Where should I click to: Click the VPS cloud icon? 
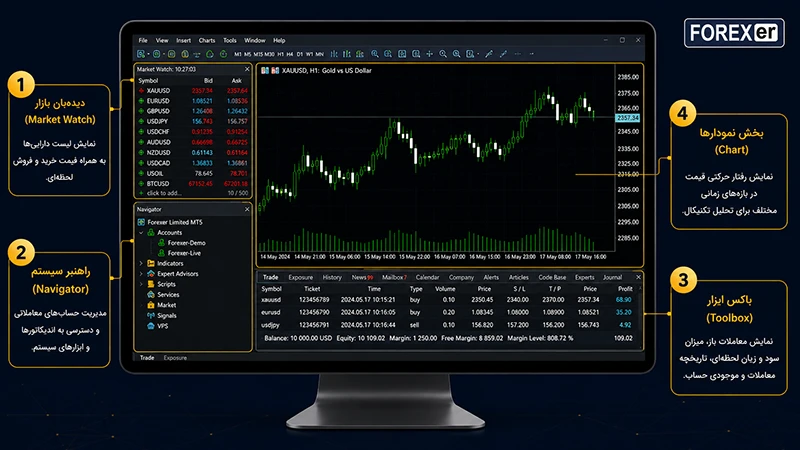pyautogui.click(x=151, y=326)
